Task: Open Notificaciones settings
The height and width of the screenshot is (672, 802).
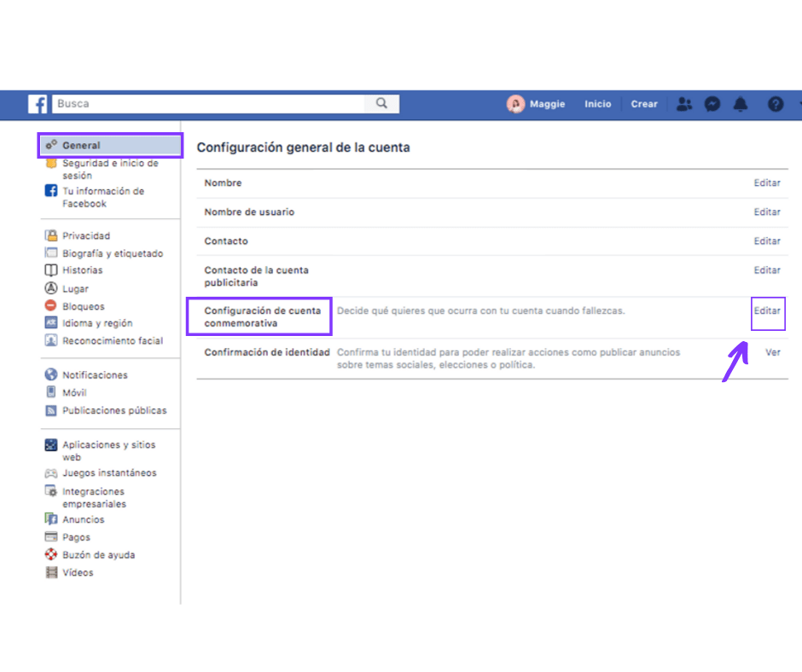Action: click(95, 375)
